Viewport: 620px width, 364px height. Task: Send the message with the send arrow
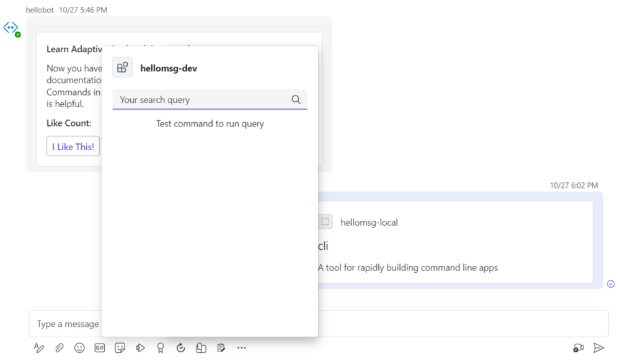598,348
